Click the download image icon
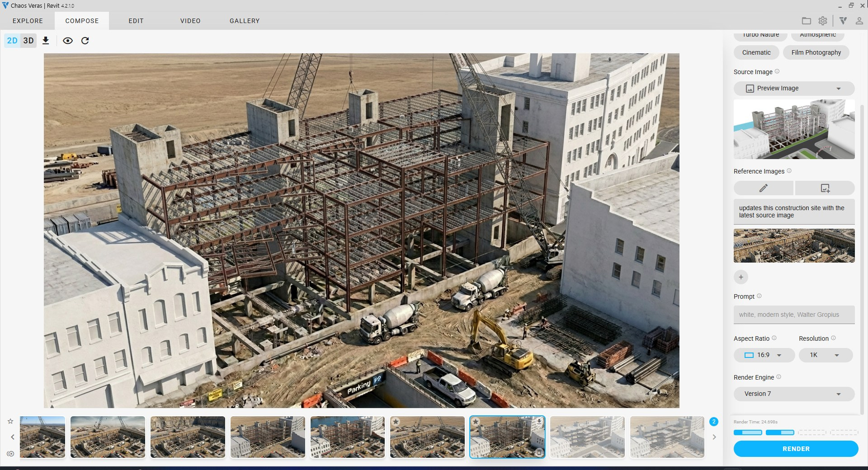Image resolution: width=868 pixels, height=470 pixels. pyautogui.click(x=46, y=41)
